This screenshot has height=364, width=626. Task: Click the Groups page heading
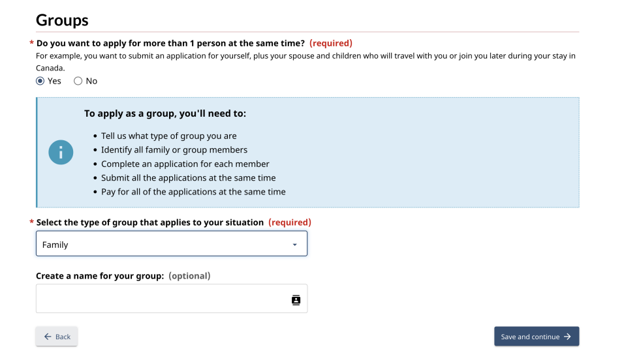[x=62, y=20]
